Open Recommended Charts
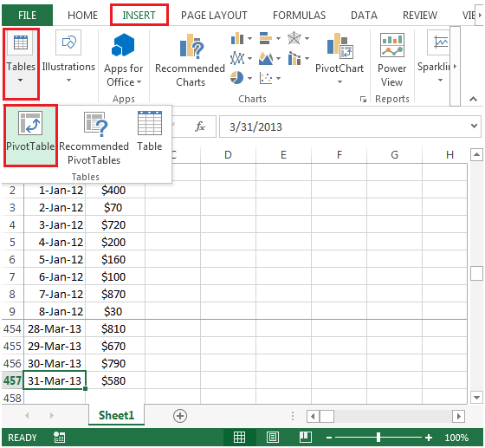The image size is (485, 448). tap(191, 61)
